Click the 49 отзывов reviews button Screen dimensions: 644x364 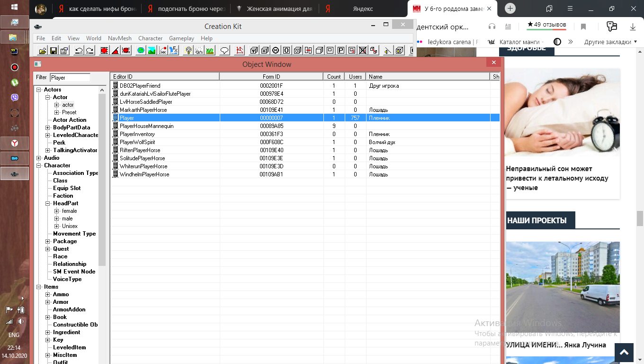(546, 25)
